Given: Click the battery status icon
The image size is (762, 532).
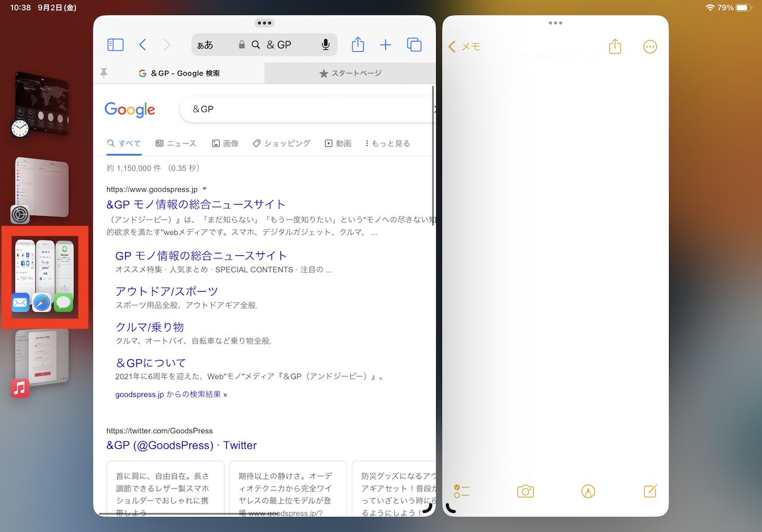Looking at the screenshot, I should click(x=744, y=8).
